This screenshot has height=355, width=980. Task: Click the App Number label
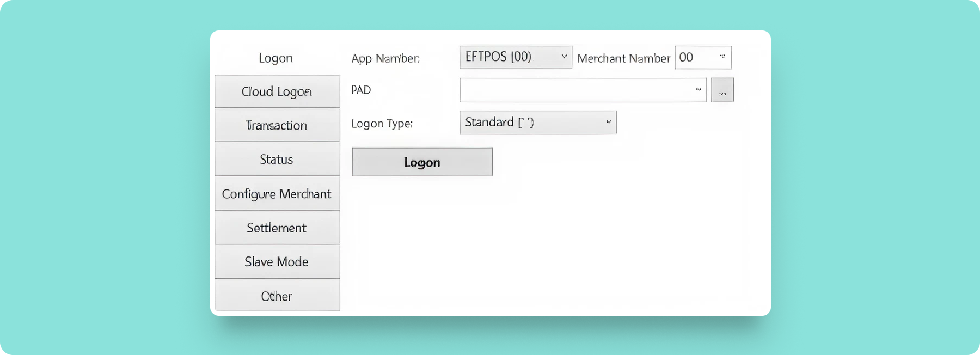[x=385, y=58]
